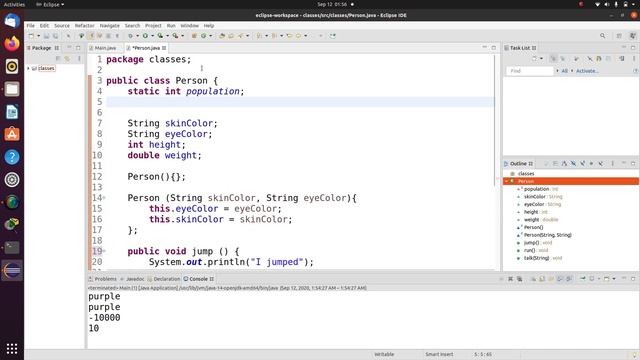This screenshot has width=640, height=360.
Task: Open the New dropdown arrow in toolbar
Action: (38, 36)
